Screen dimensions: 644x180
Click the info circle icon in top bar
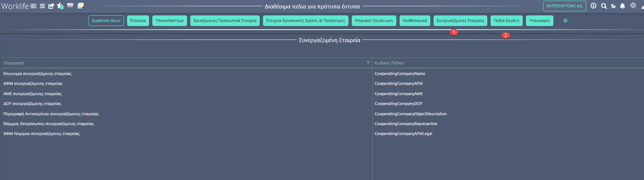tap(594, 6)
